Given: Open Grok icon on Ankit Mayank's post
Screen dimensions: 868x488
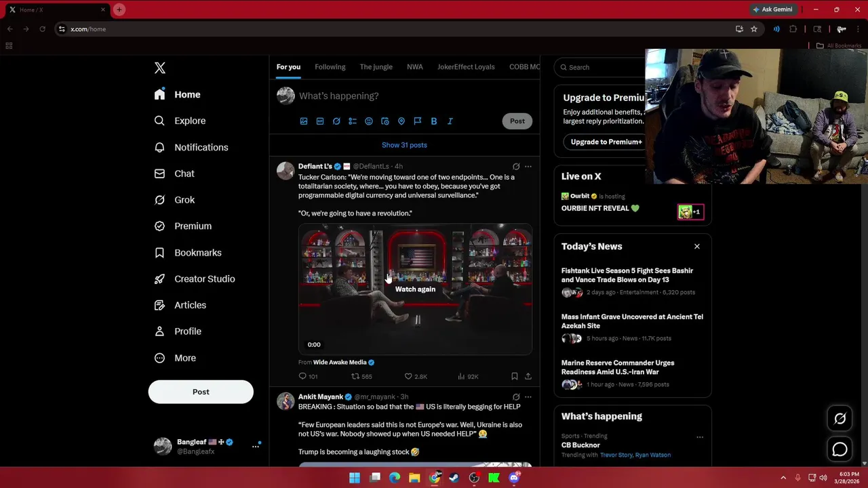Looking at the screenshot, I should coord(516,397).
